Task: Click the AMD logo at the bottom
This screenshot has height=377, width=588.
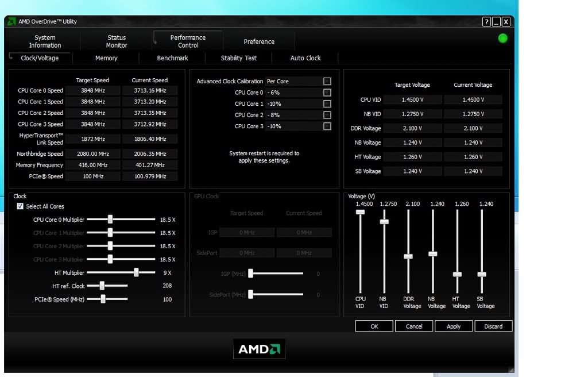Action: click(259, 349)
